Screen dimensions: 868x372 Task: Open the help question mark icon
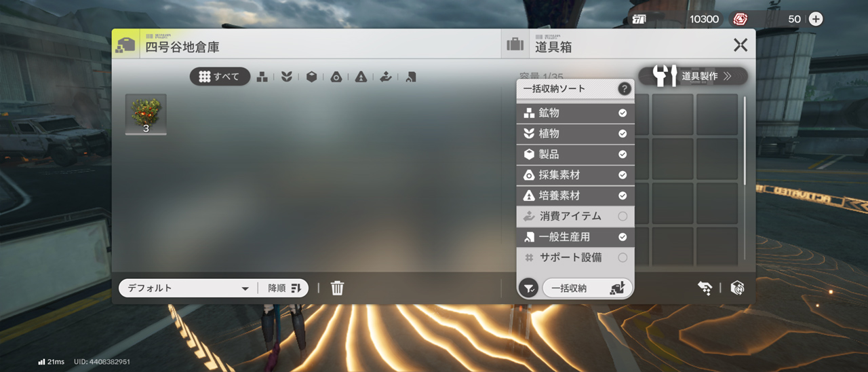(x=624, y=89)
